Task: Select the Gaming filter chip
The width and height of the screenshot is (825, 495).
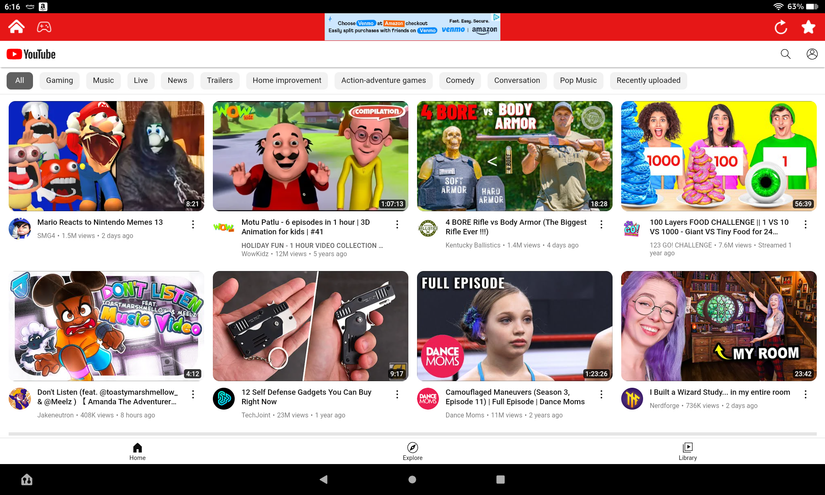Action: click(59, 80)
